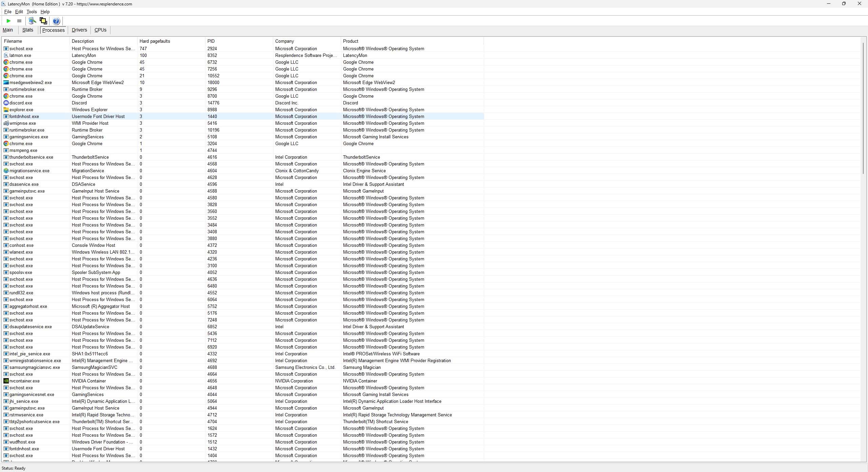
Task: Open the options (monitor with pen) icon
Action: pyautogui.click(x=32, y=21)
